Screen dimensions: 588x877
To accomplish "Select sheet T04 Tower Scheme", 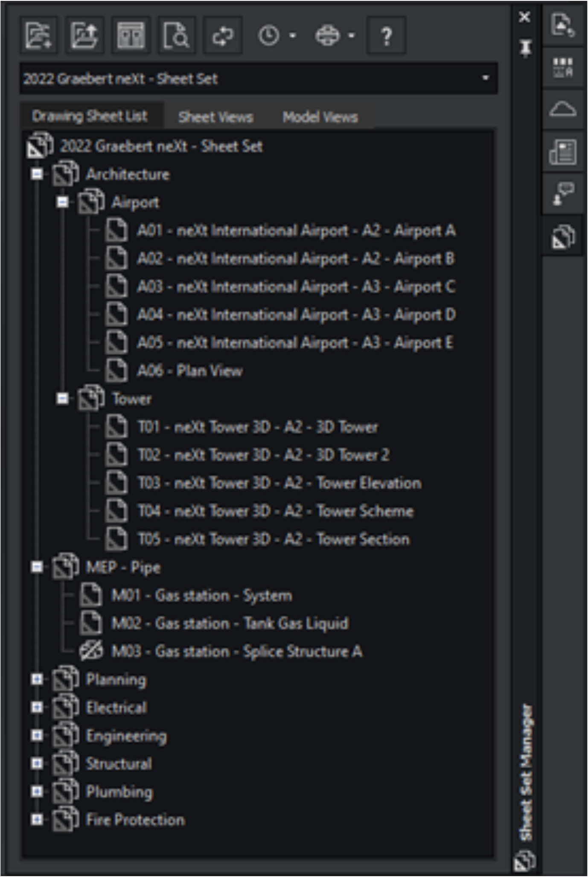I will click(x=276, y=512).
